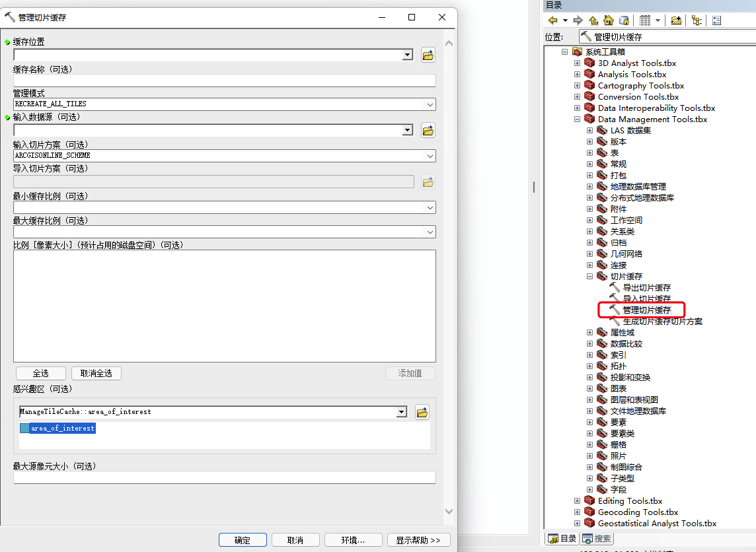756x552 pixels.
Task: Click the 取消 button
Action: [x=295, y=540]
